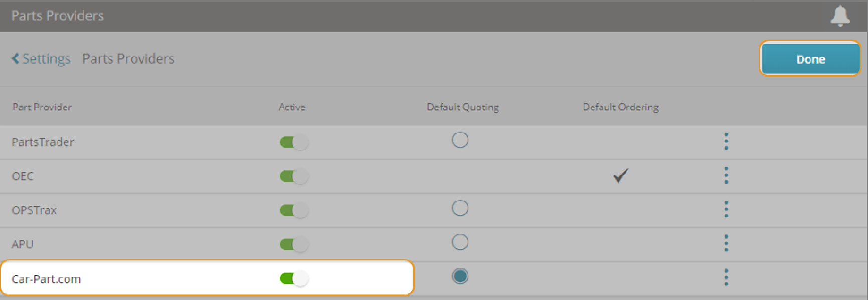
Task: Go back to Settings link
Action: (x=47, y=59)
